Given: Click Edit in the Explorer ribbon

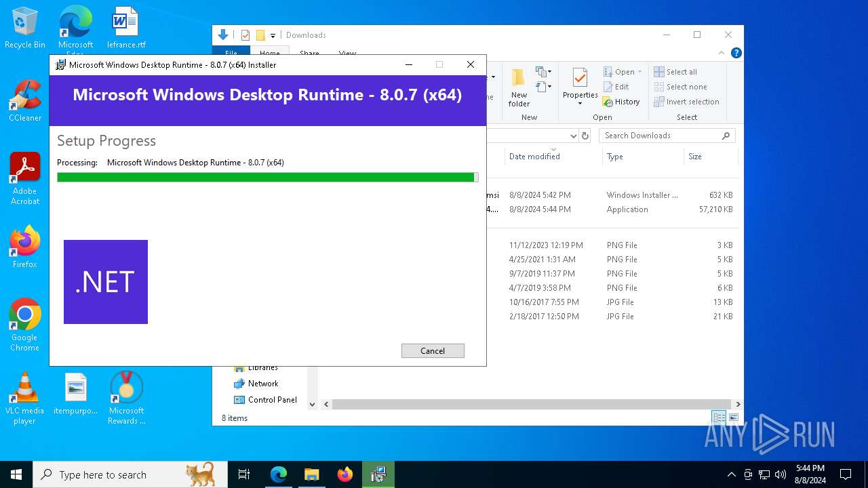Looking at the screenshot, I should [x=616, y=87].
